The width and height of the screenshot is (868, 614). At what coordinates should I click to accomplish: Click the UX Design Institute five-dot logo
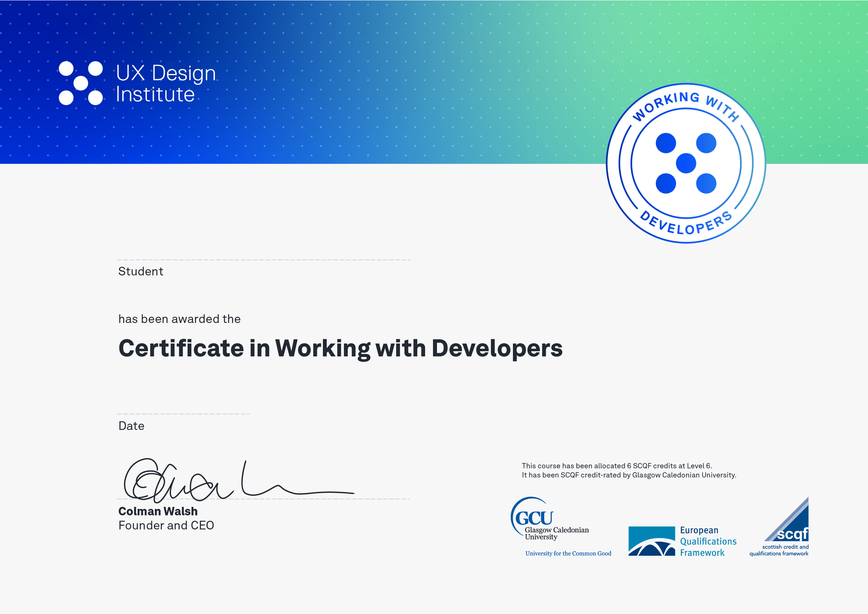point(81,83)
